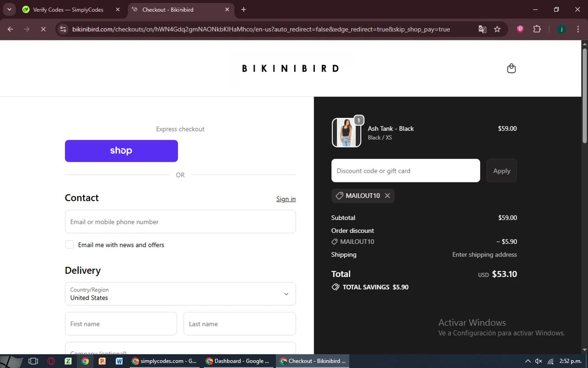Focus the Last name field

[240, 324]
